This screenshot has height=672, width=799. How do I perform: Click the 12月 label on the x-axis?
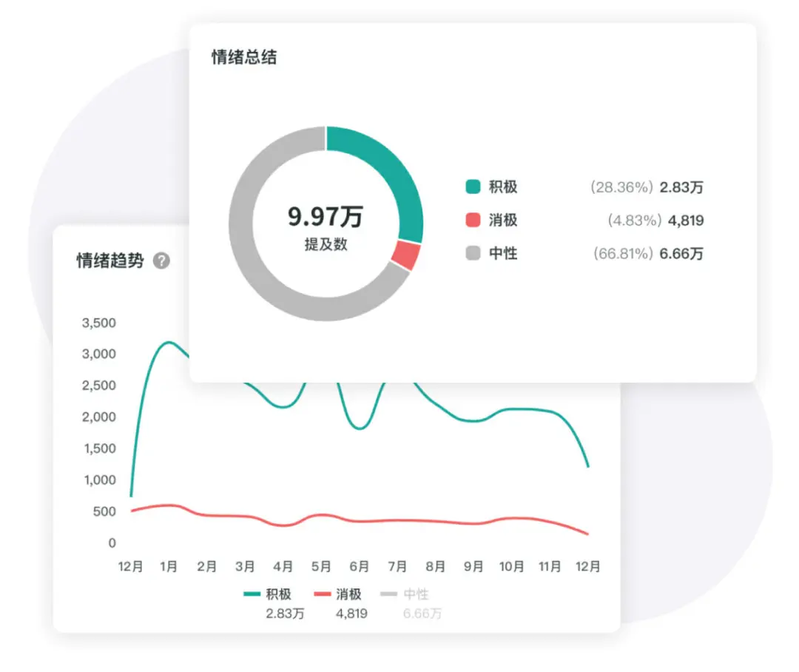tap(131, 566)
